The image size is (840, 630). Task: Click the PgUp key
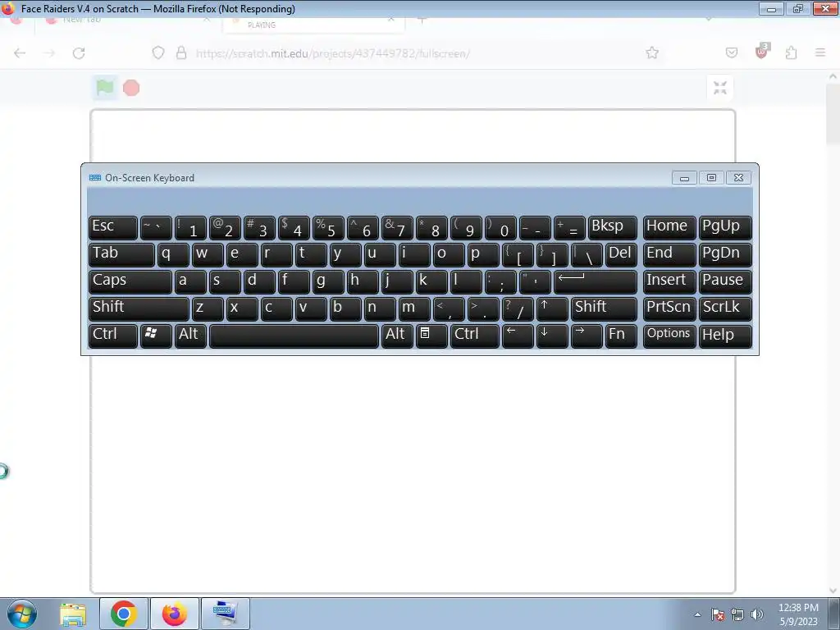click(x=725, y=228)
